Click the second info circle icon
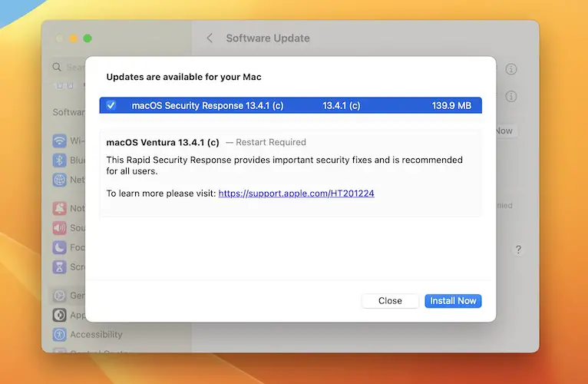The image size is (588, 384). [x=511, y=96]
